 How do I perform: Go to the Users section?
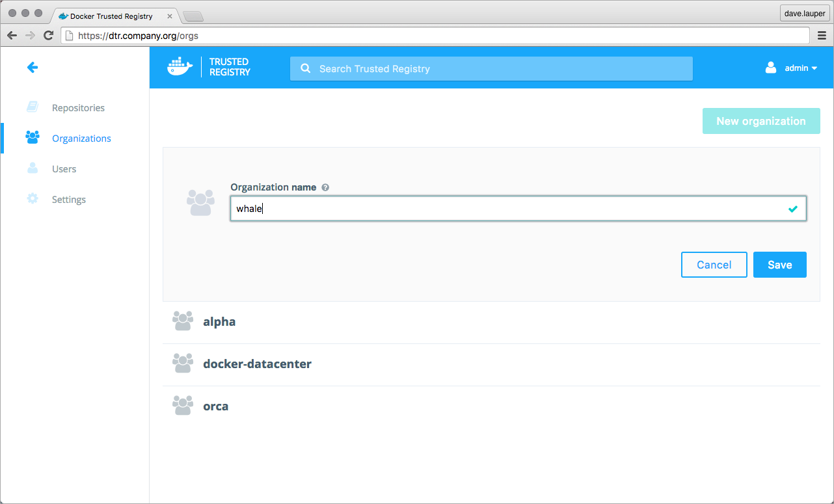64,169
